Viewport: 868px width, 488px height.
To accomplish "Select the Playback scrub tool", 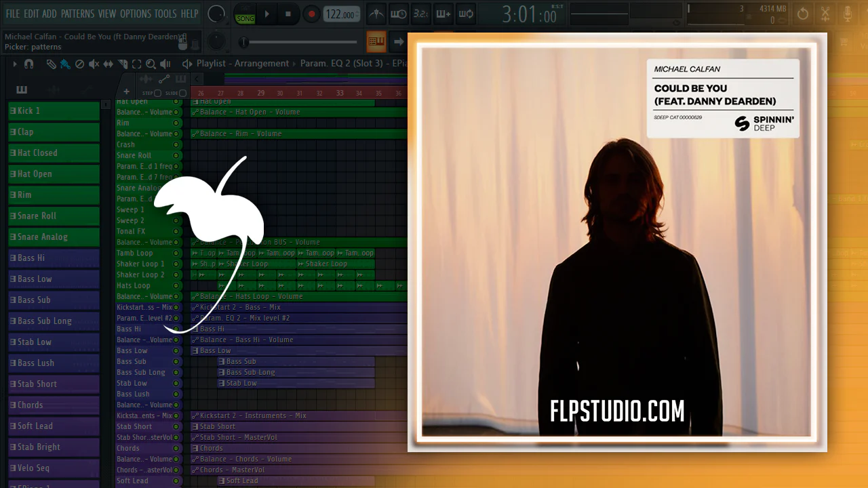I will tap(165, 64).
